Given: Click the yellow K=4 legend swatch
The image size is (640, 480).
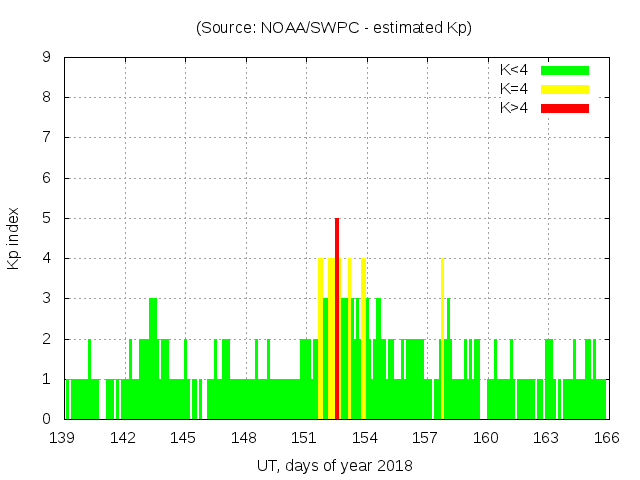Looking at the screenshot, I should pyautogui.click(x=565, y=89).
